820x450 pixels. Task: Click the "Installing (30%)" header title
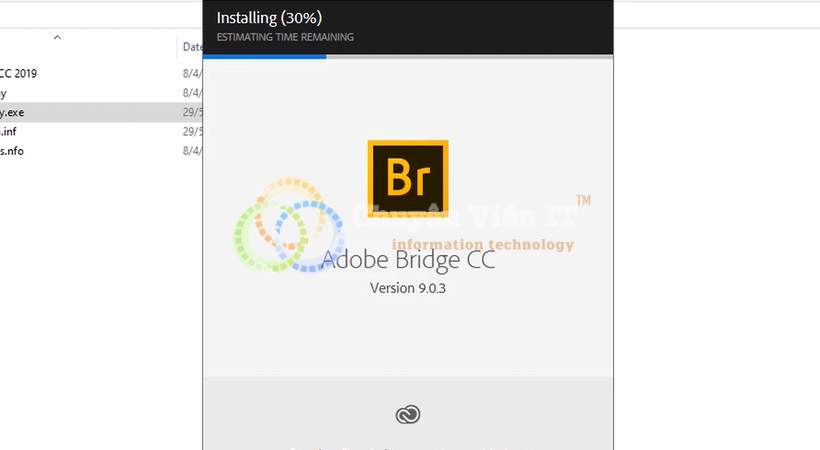point(269,18)
